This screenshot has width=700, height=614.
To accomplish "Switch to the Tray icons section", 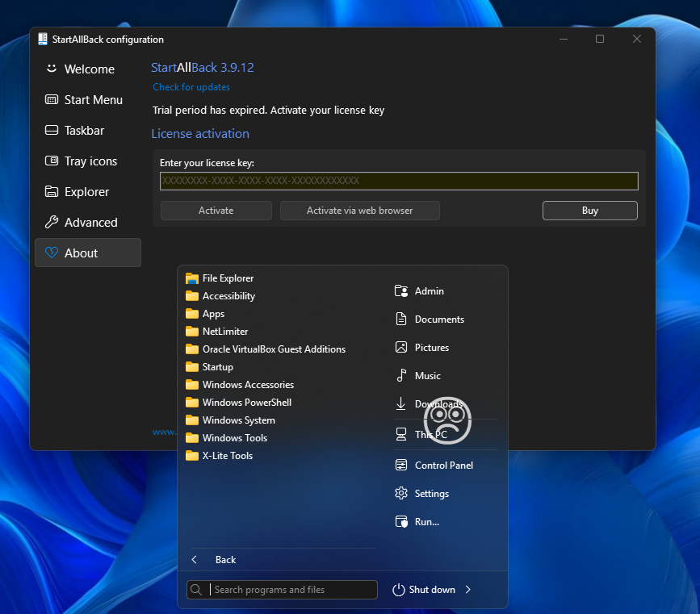I will pyautogui.click(x=88, y=161).
